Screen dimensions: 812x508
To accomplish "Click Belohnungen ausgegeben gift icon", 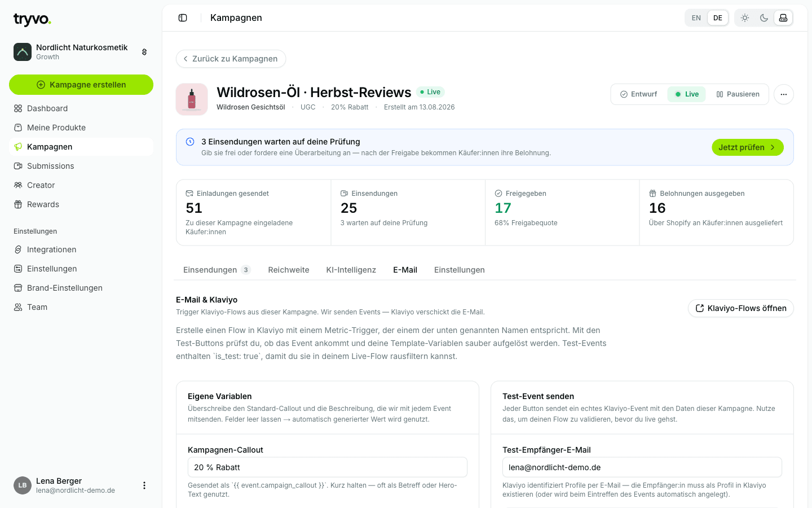I will click(x=652, y=194).
